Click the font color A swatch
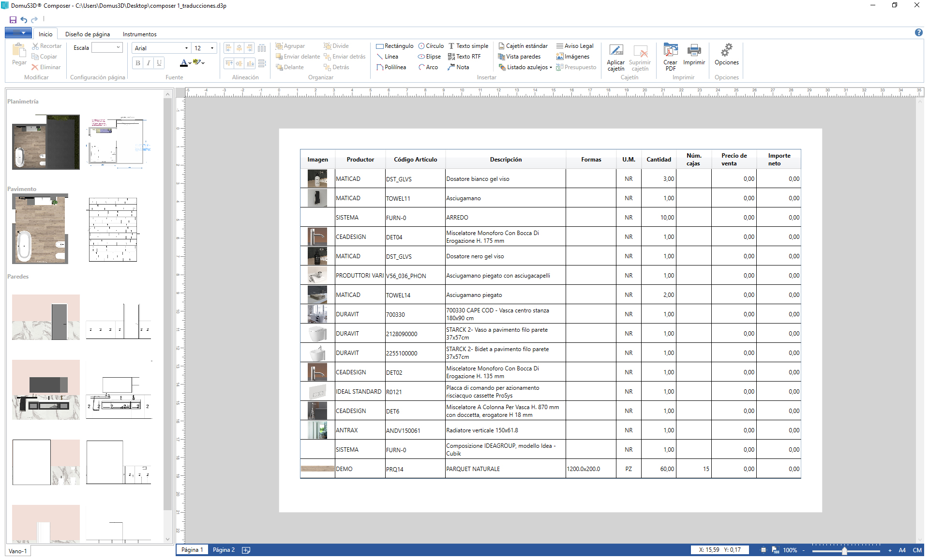929x560 pixels. tap(183, 63)
